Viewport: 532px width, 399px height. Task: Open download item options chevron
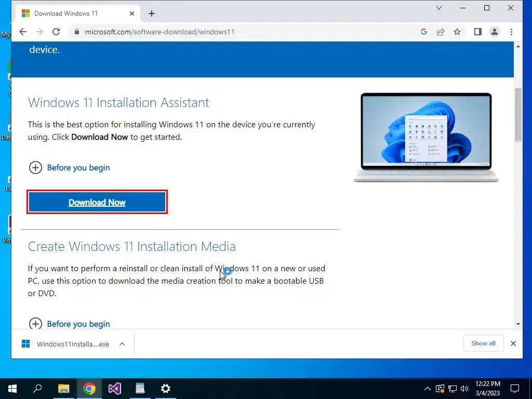(x=122, y=344)
